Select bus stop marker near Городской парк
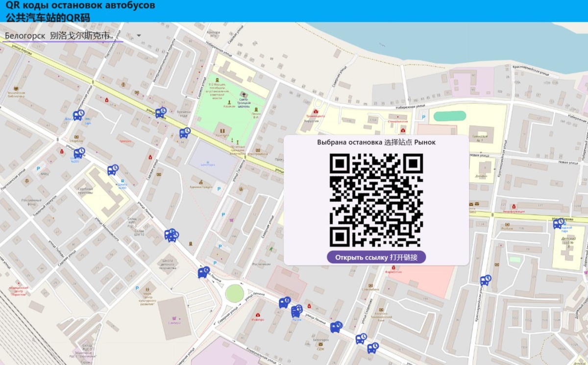This screenshot has height=365, width=588. pyautogui.click(x=559, y=224)
